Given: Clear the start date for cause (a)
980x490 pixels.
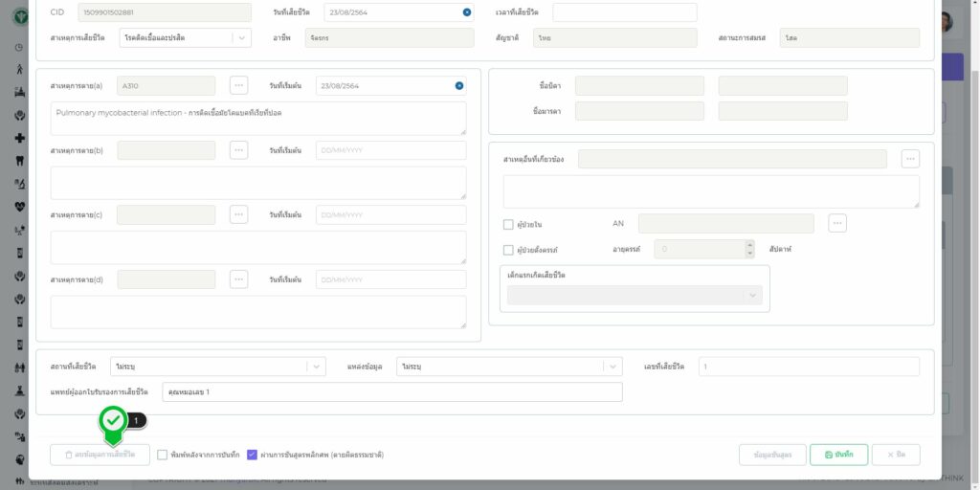Looking at the screenshot, I should click(x=459, y=86).
